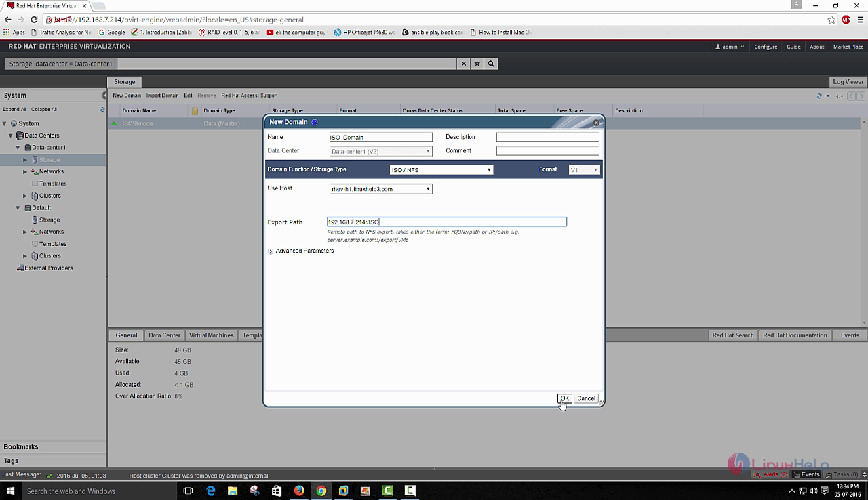Expand Networks under Data-center1
868x500 pixels.
(25, 172)
